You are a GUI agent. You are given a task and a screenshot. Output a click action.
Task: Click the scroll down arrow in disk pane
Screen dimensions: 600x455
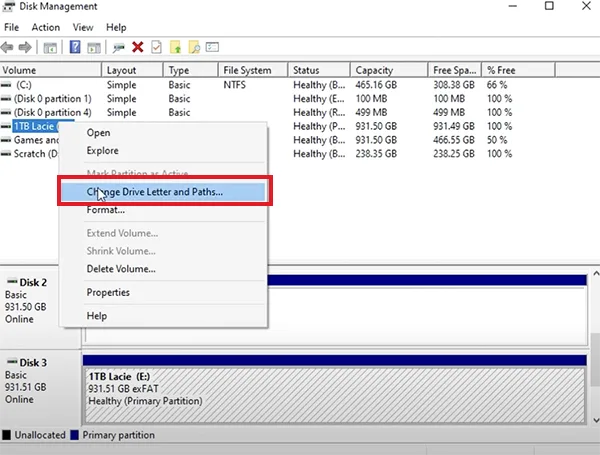[x=596, y=420]
